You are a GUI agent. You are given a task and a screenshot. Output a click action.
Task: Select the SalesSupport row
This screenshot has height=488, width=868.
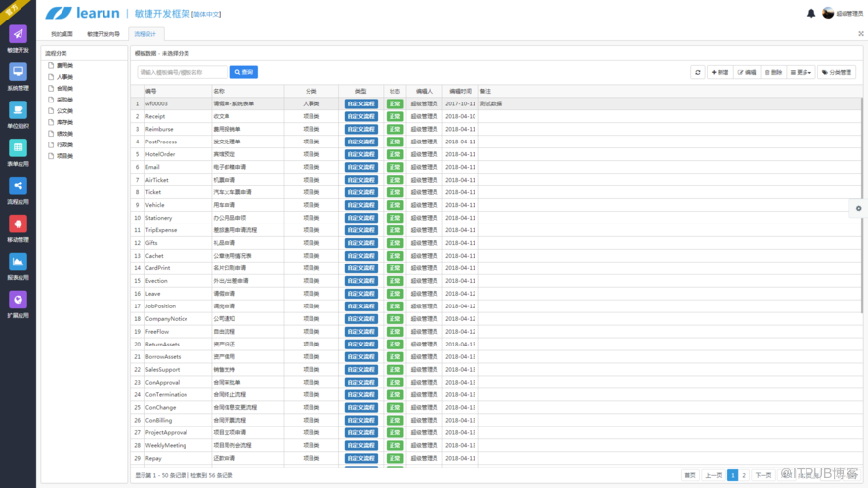(496, 370)
